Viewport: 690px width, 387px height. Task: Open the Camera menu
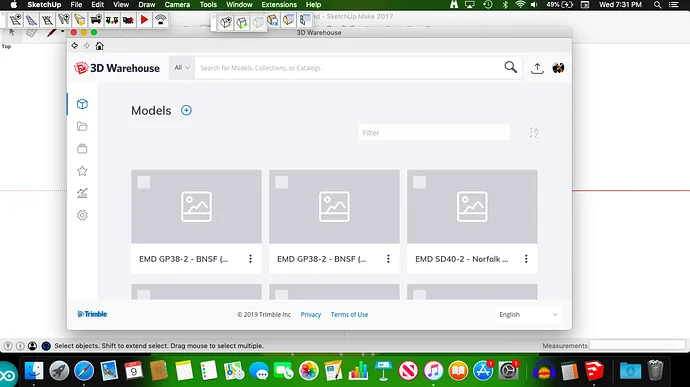177,5
